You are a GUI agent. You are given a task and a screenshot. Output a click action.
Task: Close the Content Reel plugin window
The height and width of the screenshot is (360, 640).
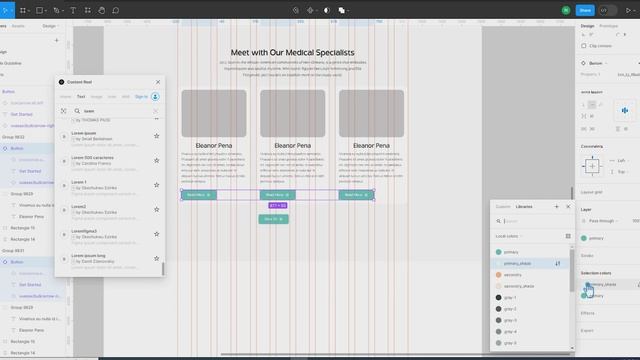tap(158, 82)
